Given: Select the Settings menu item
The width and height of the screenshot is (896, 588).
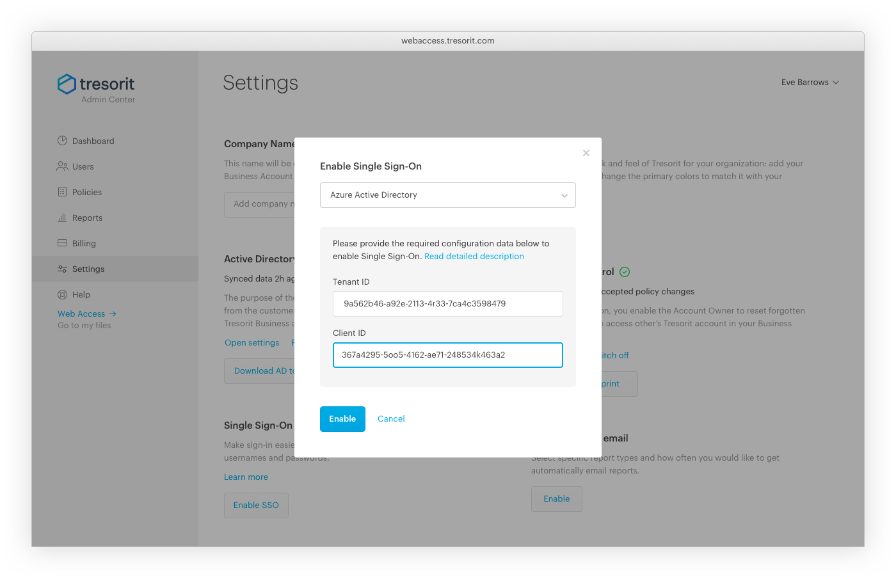Looking at the screenshot, I should (115, 269).
